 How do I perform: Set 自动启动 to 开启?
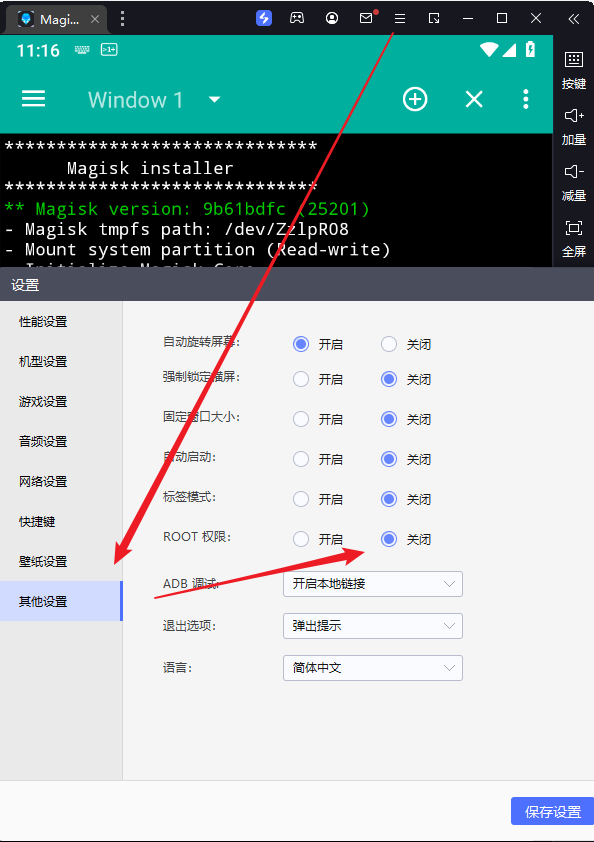point(301,459)
